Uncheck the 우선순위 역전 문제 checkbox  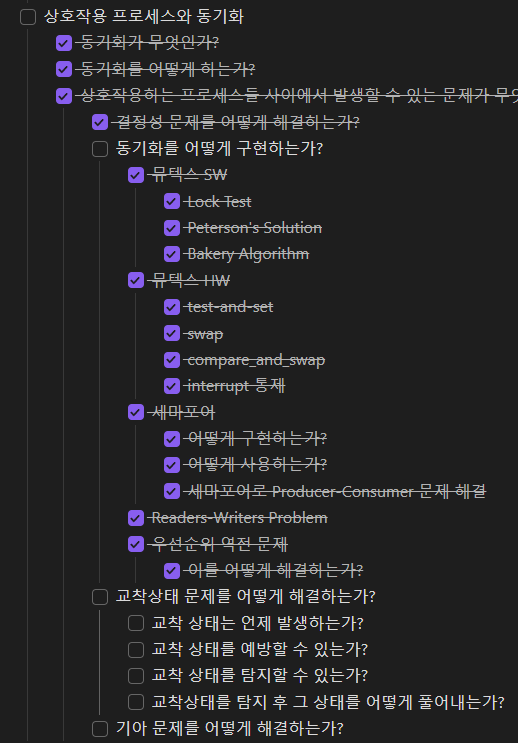[136, 544]
